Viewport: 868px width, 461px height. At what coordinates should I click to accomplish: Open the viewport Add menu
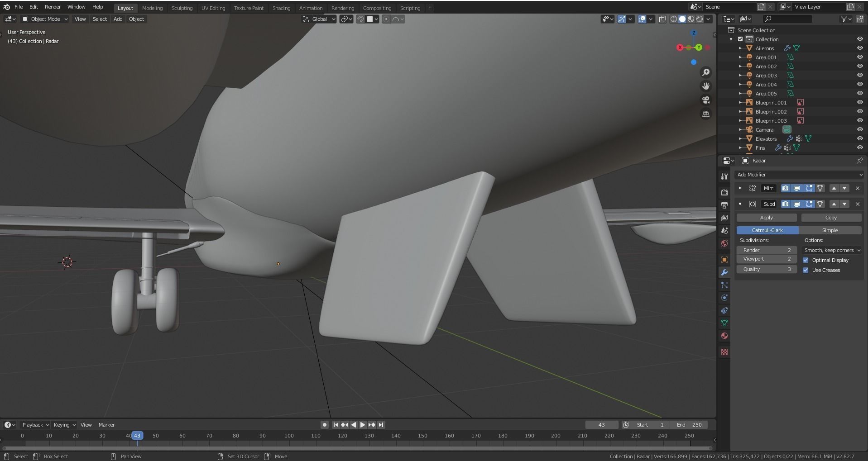pos(118,19)
